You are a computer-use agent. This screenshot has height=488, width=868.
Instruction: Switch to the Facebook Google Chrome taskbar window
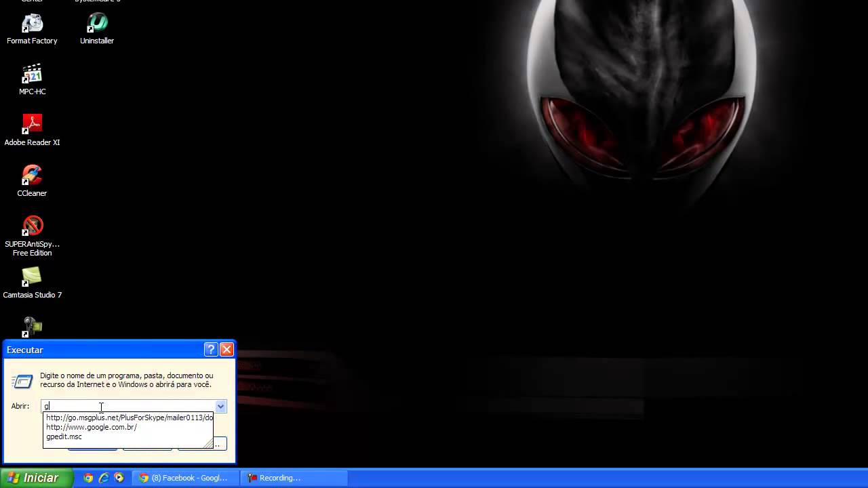(186, 478)
